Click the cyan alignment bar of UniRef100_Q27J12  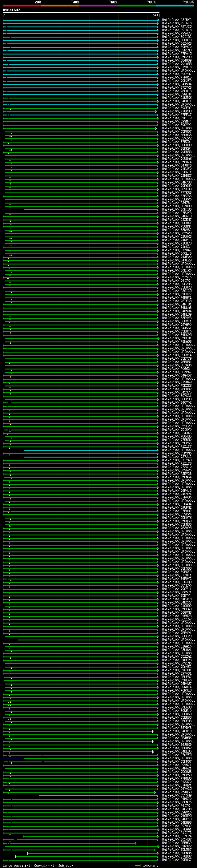pyautogui.click(x=91, y=457)
